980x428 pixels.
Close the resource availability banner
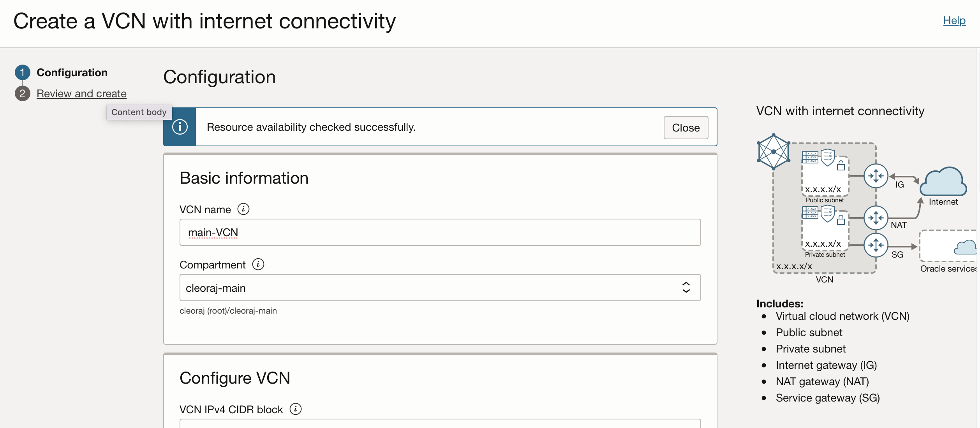coord(686,128)
